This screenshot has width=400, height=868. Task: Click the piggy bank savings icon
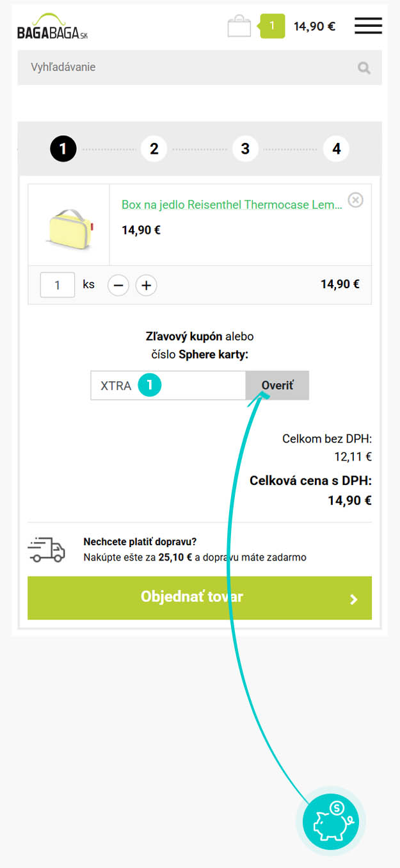330,822
